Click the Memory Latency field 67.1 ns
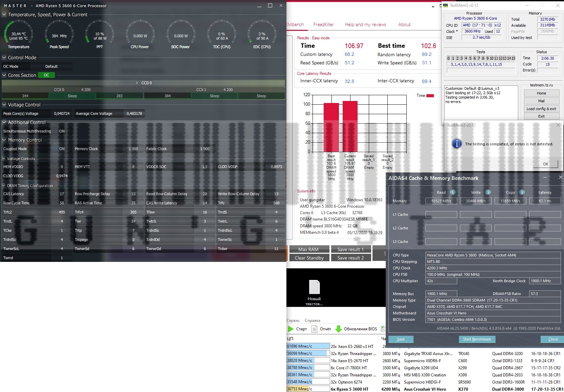 [x=545, y=201]
